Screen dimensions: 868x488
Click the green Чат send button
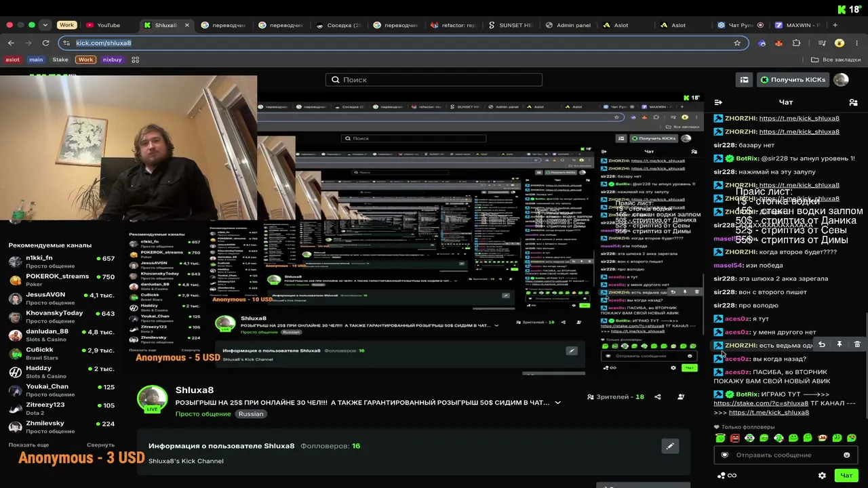pyautogui.click(x=846, y=476)
